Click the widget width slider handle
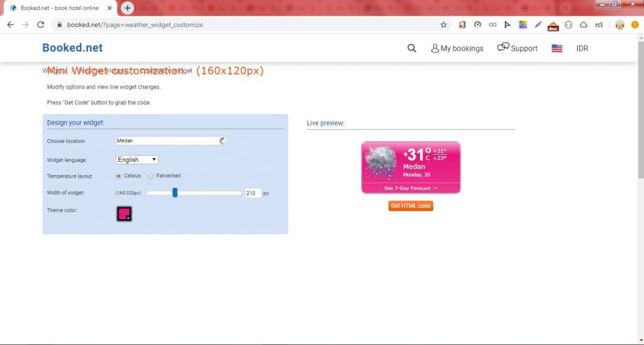 pos(175,193)
